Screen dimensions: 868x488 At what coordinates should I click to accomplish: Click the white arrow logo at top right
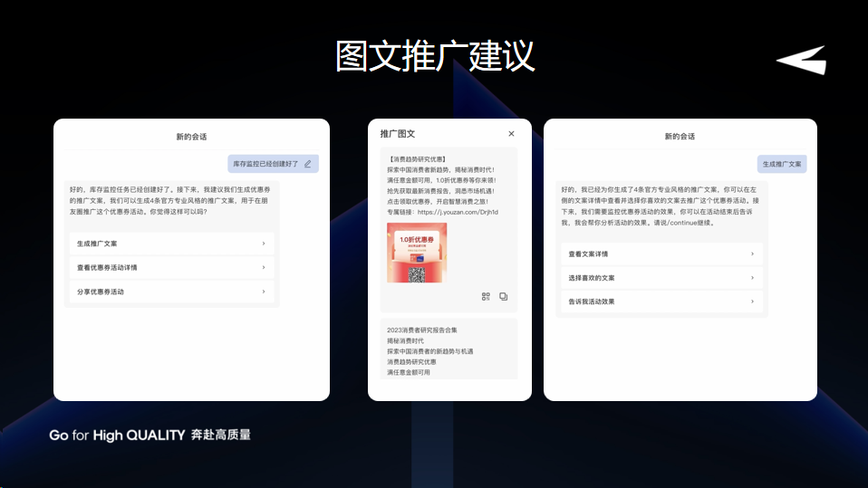coord(801,60)
